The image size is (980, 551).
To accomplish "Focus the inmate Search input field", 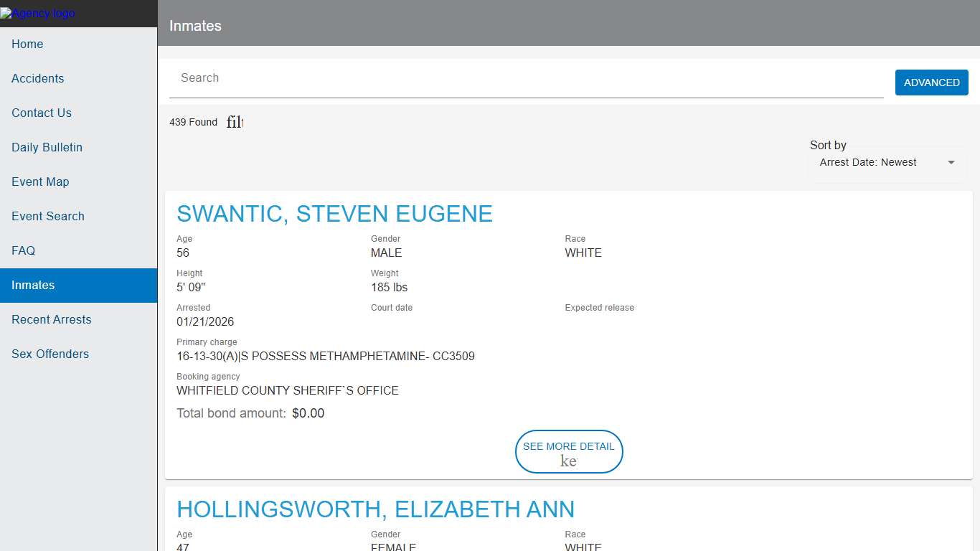I will (526, 78).
